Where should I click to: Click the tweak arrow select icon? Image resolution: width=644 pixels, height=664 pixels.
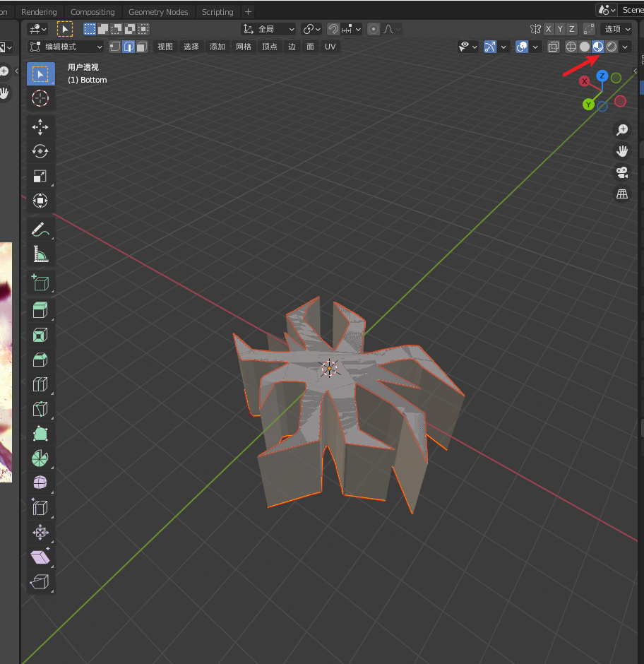pyautogui.click(x=65, y=29)
